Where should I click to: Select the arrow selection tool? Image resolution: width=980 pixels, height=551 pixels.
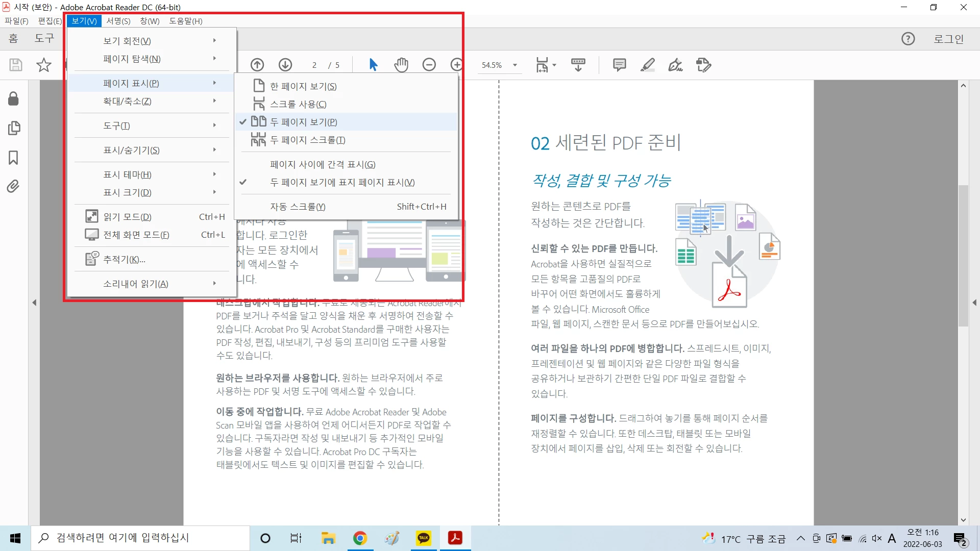tap(373, 65)
